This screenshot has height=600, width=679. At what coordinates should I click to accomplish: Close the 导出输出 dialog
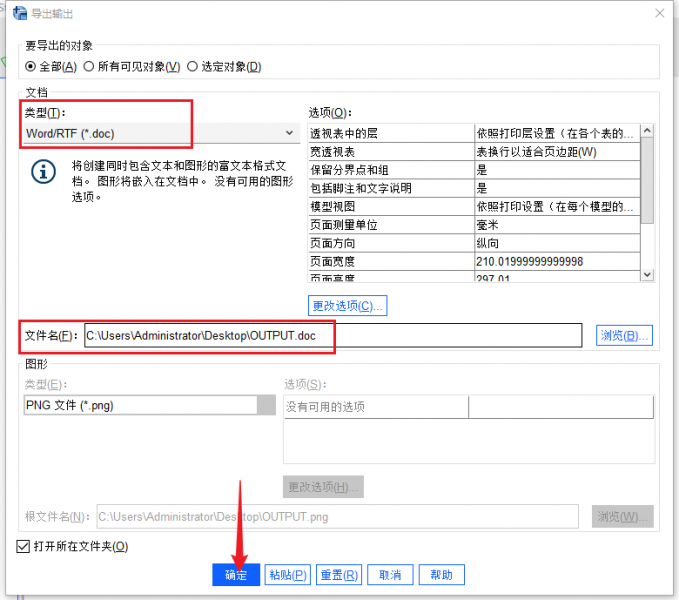pos(660,13)
